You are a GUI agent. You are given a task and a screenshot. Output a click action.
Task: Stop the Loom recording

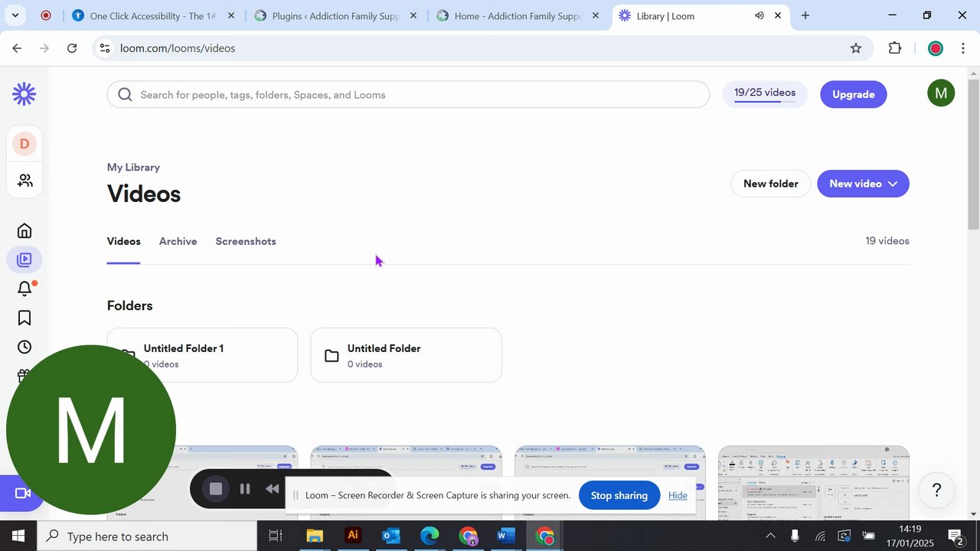(216, 489)
